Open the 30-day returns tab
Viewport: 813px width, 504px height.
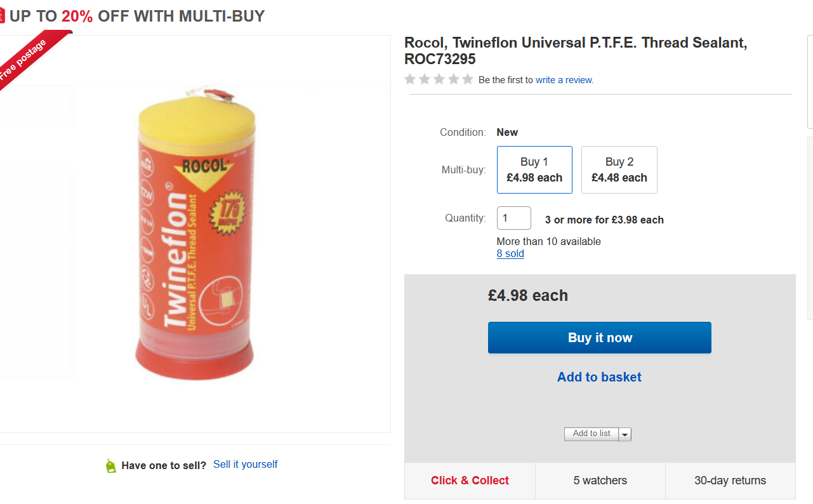click(x=730, y=481)
